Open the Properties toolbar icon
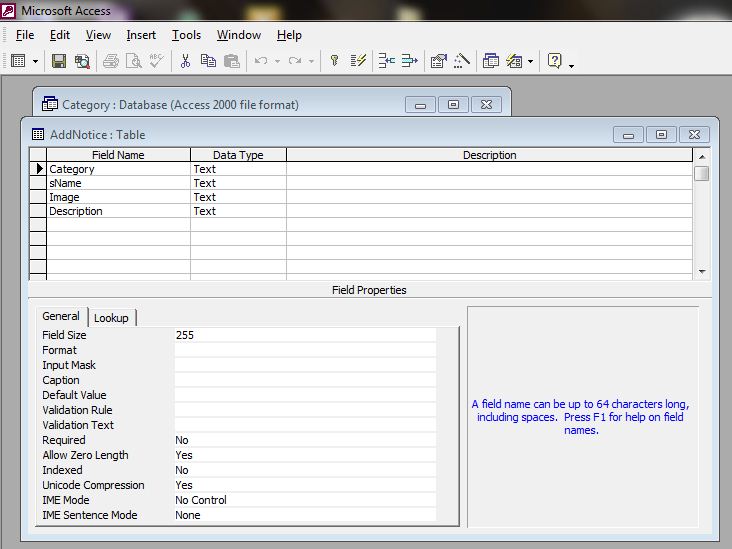732x549 pixels. 438,61
